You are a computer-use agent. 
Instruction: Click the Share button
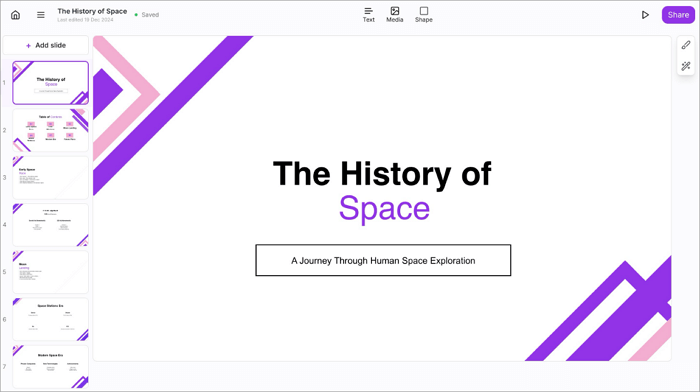coord(678,15)
